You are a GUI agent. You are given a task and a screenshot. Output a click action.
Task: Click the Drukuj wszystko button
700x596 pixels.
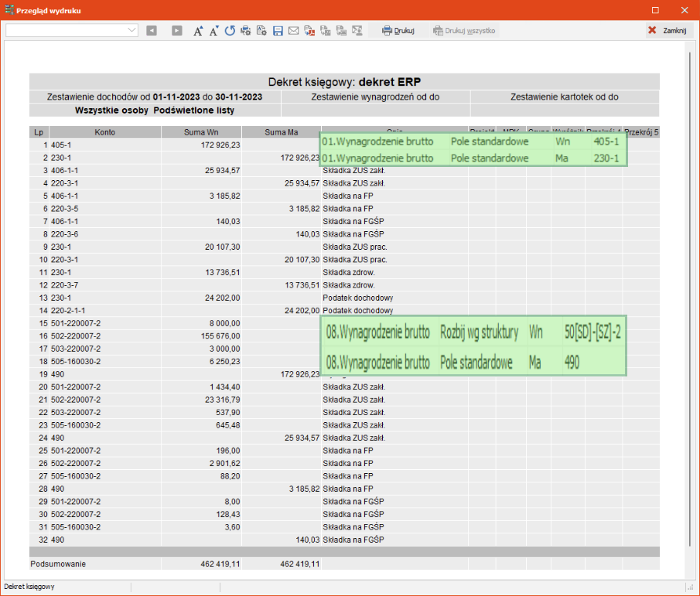[464, 30]
